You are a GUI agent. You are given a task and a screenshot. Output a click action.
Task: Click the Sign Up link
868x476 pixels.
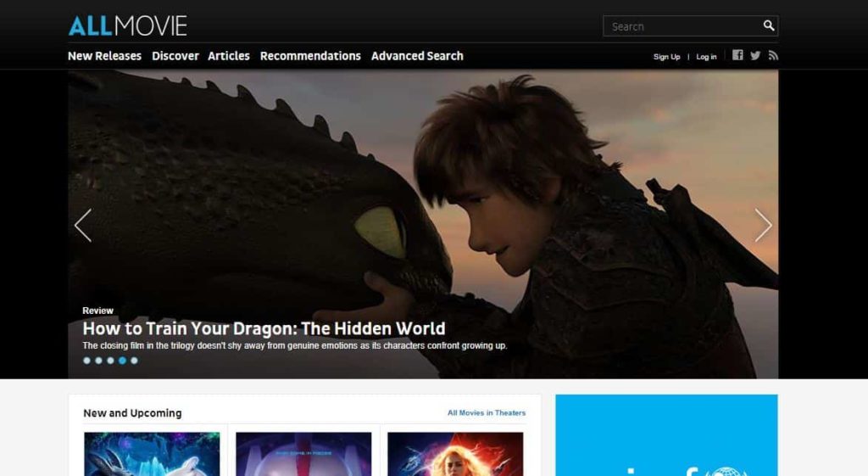(666, 57)
